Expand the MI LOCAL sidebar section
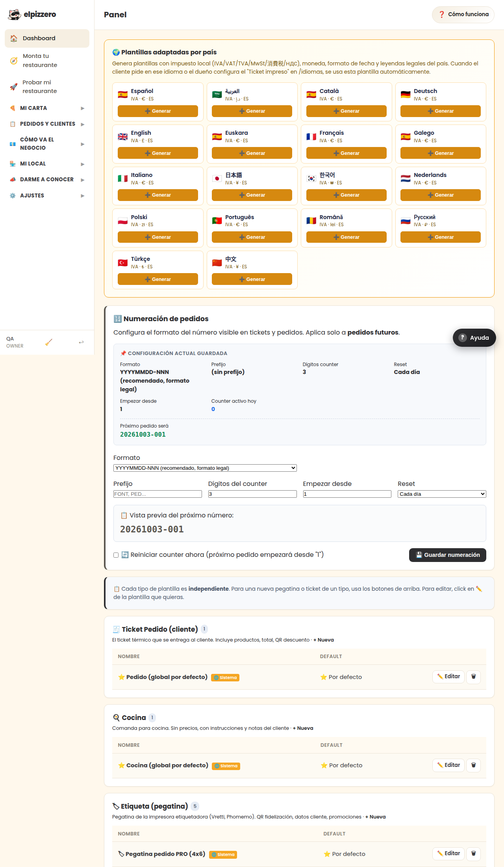Image resolution: width=504 pixels, height=867 pixels. pos(47,164)
